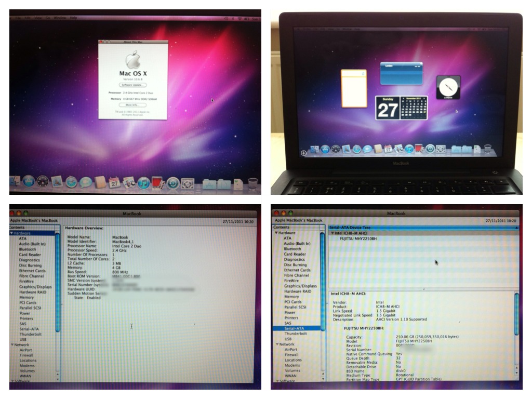Open Trash in the MacBook laptop photo's dock
Screen dimensions: 532x399
click(x=487, y=149)
